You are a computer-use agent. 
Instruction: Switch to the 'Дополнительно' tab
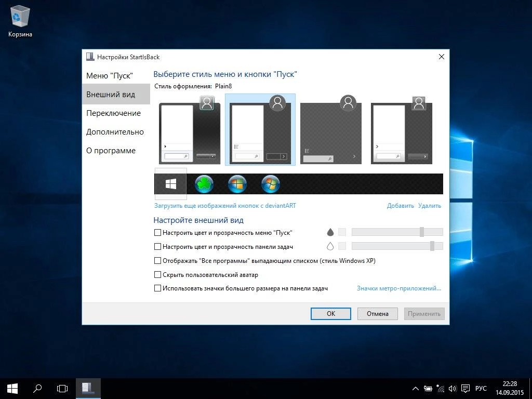[116, 131]
